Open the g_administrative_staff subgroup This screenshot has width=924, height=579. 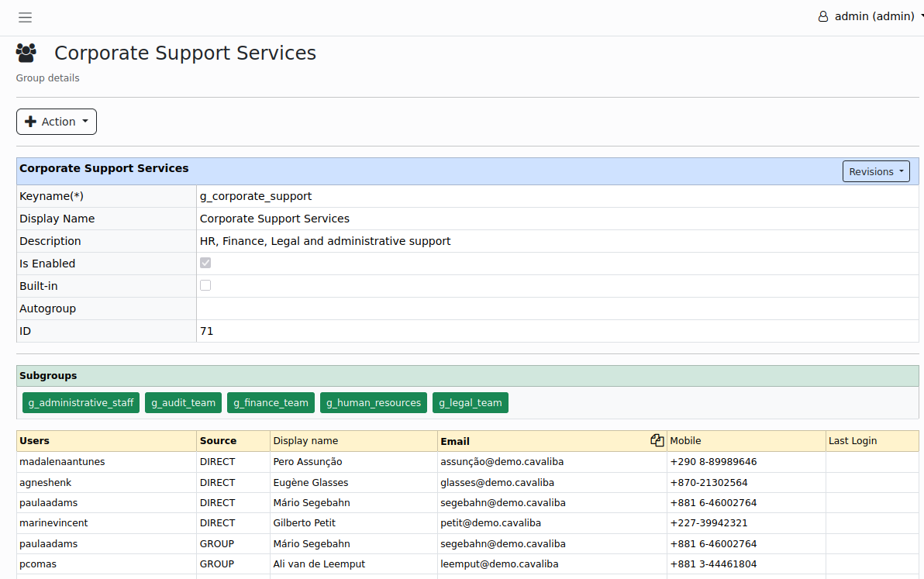tap(81, 402)
